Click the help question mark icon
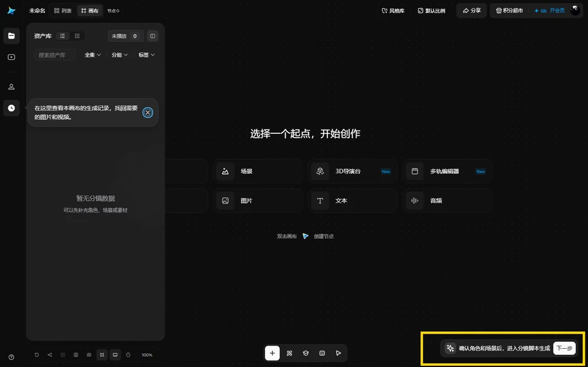The height and width of the screenshot is (367, 588). tap(11, 358)
